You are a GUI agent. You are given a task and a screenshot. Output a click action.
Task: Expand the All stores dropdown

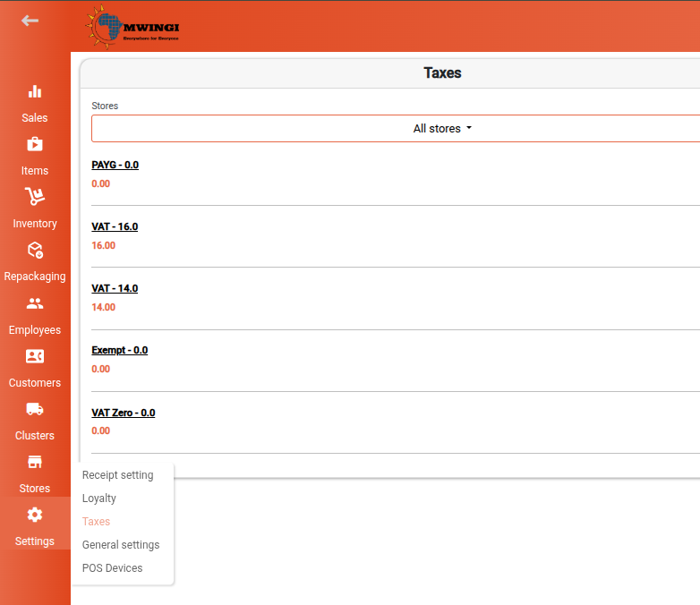[442, 129]
